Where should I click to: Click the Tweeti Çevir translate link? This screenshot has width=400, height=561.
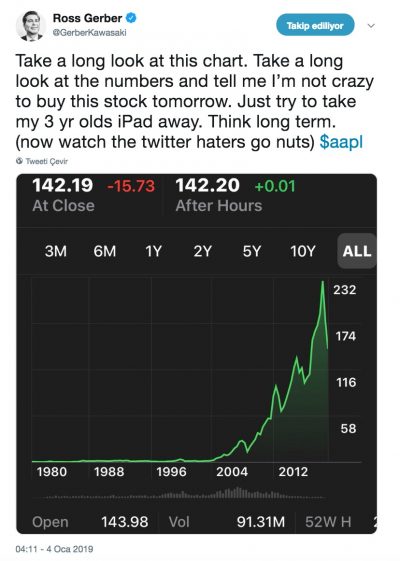(47, 161)
